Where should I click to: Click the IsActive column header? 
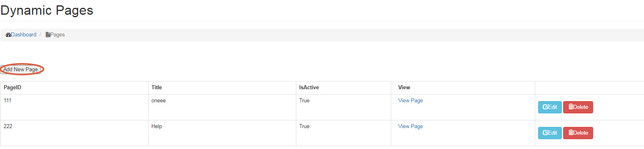coord(309,87)
